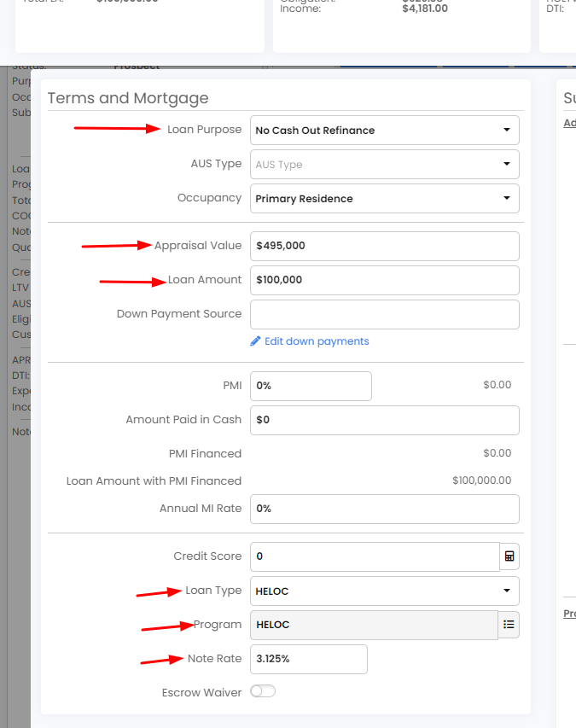
Task: Click the Appraisal Value field
Action: [384, 246]
